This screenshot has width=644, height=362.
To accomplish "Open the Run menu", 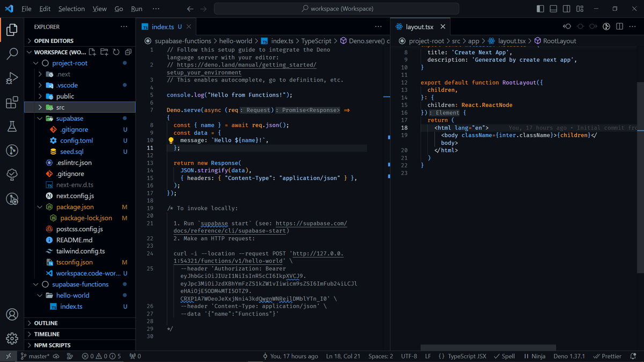I will click(x=137, y=9).
